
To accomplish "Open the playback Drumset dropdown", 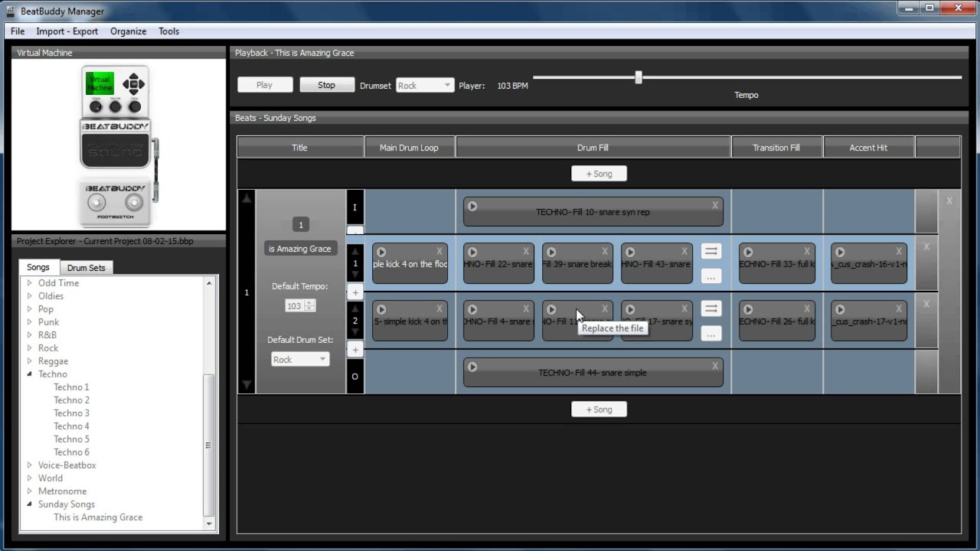I will tap(425, 86).
